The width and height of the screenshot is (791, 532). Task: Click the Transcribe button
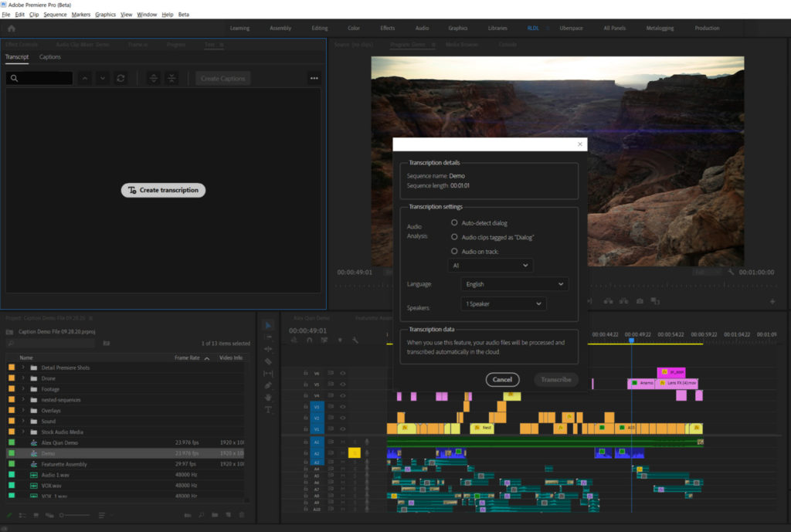point(556,380)
